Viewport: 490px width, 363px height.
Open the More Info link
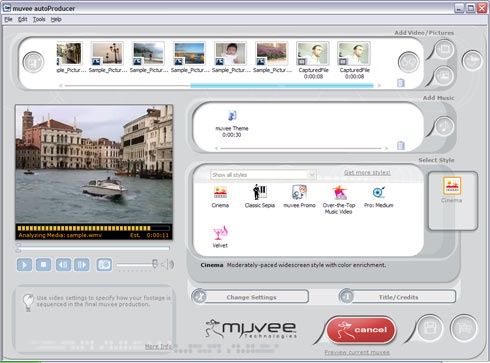pos(159,346)
